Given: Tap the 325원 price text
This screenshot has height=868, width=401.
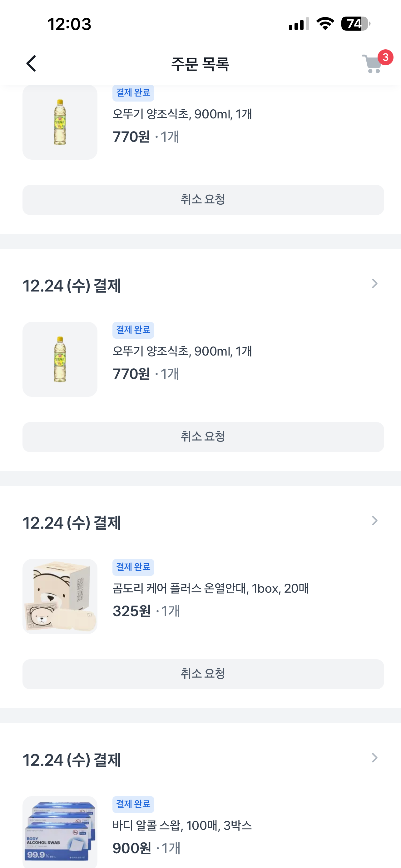Looking at the screenshot, I should click(132, 611).
